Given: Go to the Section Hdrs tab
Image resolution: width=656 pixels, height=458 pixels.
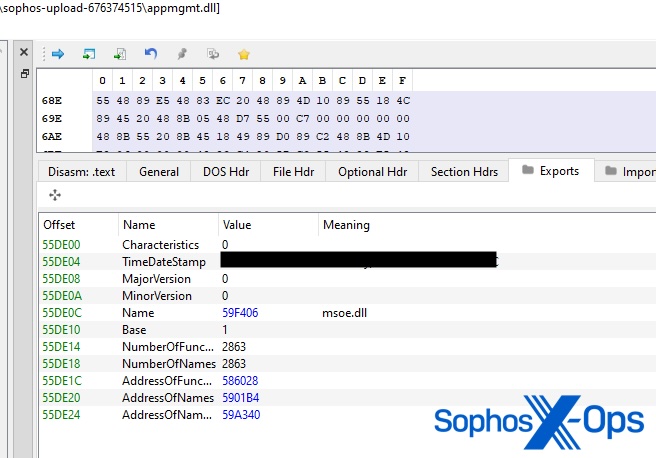Looking at the screenshot, I should (x=464, y=171).
